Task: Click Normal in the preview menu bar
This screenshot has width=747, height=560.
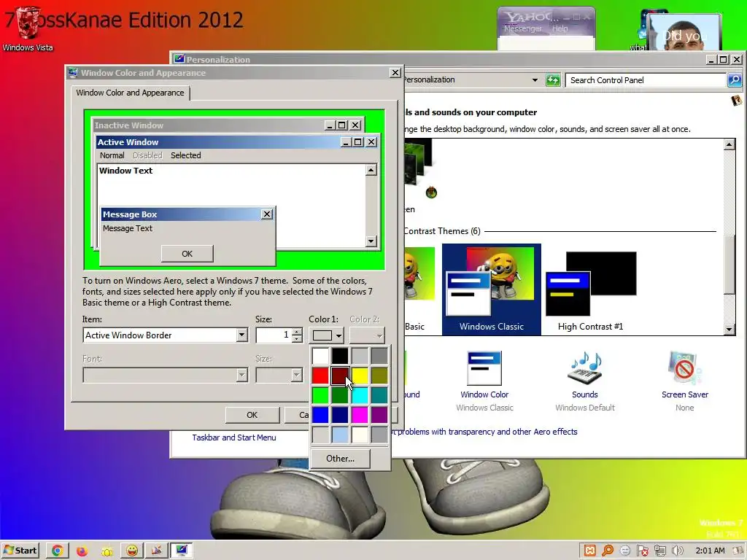Action: (x=112, y=155)
